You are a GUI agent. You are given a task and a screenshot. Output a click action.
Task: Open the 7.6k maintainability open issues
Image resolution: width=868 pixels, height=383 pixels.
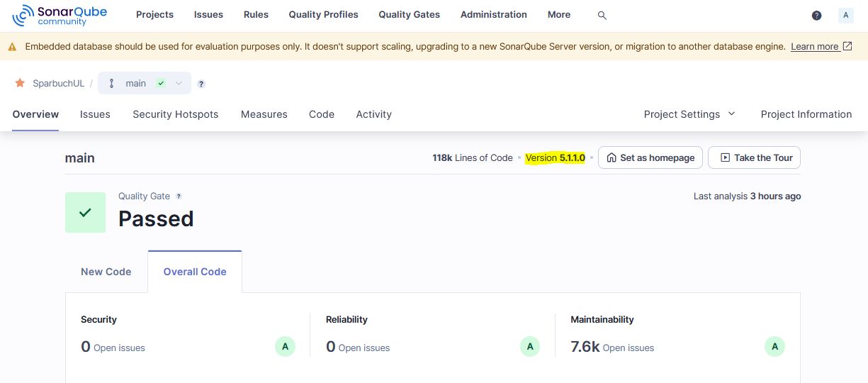pos(585,347)
